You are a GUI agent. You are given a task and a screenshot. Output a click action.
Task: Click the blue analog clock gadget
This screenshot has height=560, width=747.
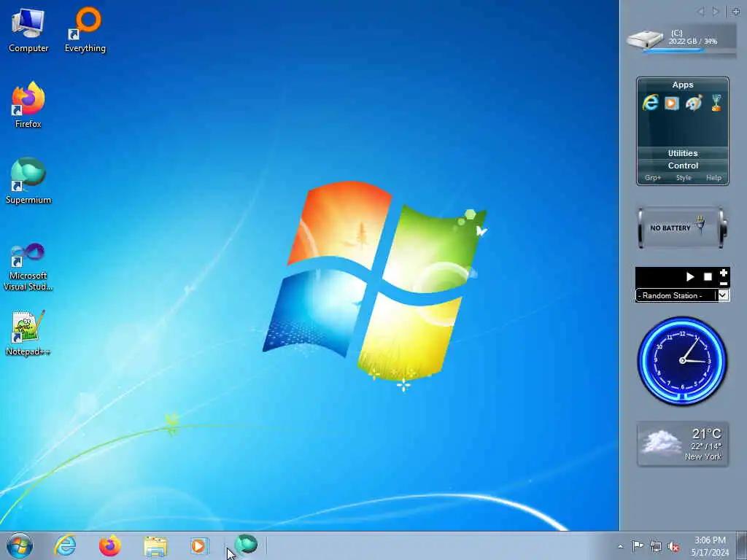682,360
